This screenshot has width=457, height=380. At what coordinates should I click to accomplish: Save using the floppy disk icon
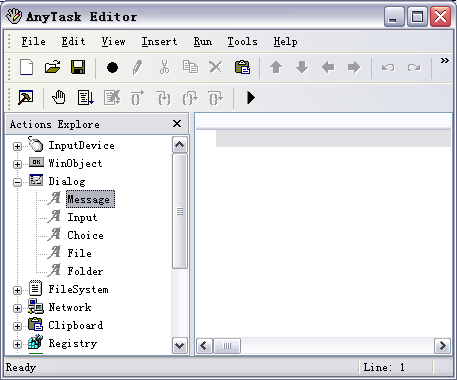[x=78, y=68]
